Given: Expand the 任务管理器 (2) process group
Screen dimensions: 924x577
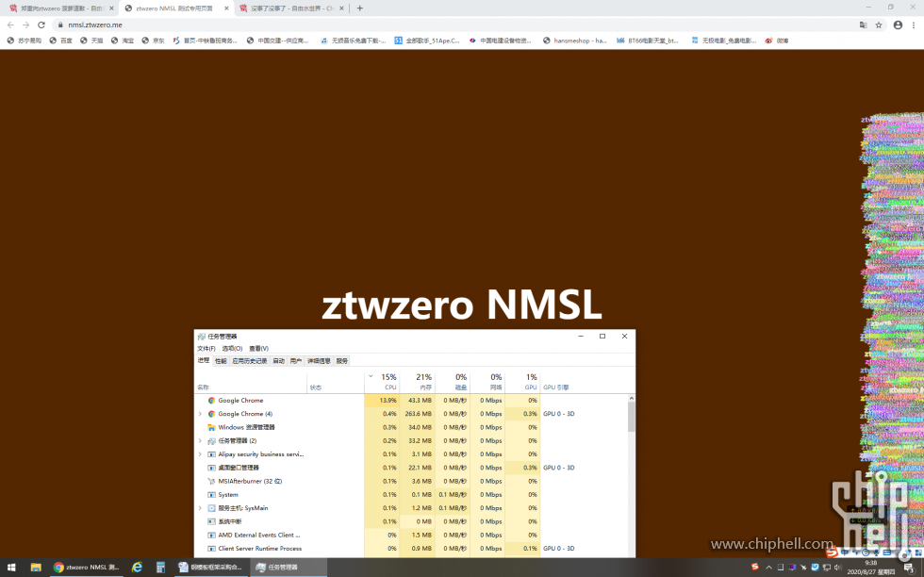Looking at the screenshot, I should pyautogui.click(x=200, y=441).
